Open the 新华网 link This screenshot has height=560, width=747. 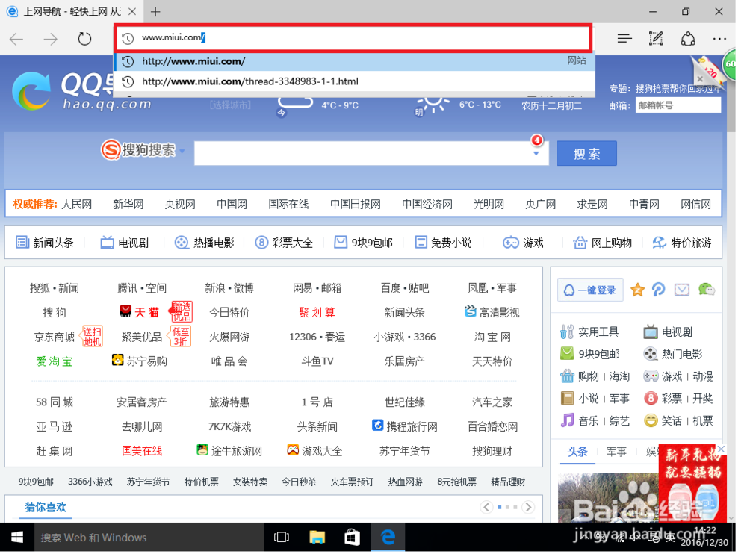(x=128, y=205)
